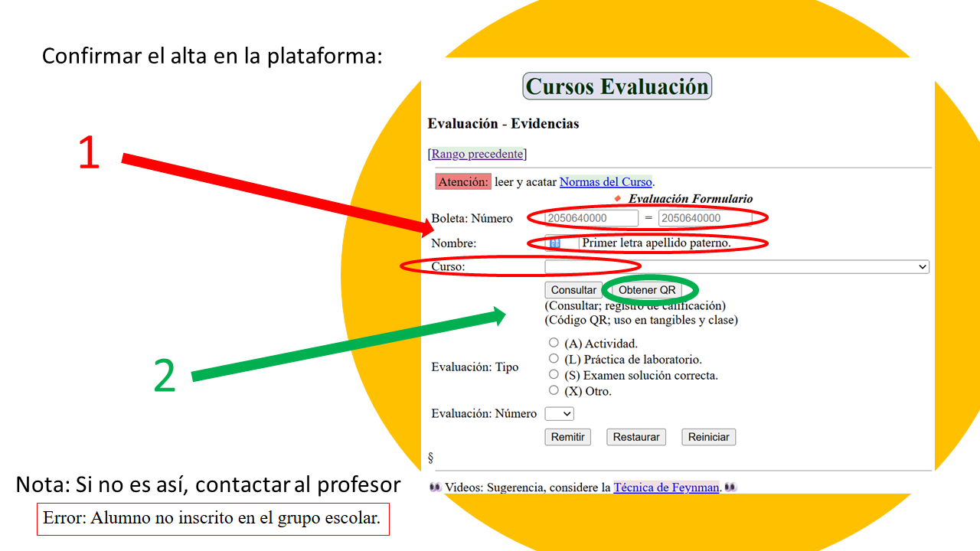980x551 pixels.
Task: Click the Obtener QR button
Action: click(647, 290)
